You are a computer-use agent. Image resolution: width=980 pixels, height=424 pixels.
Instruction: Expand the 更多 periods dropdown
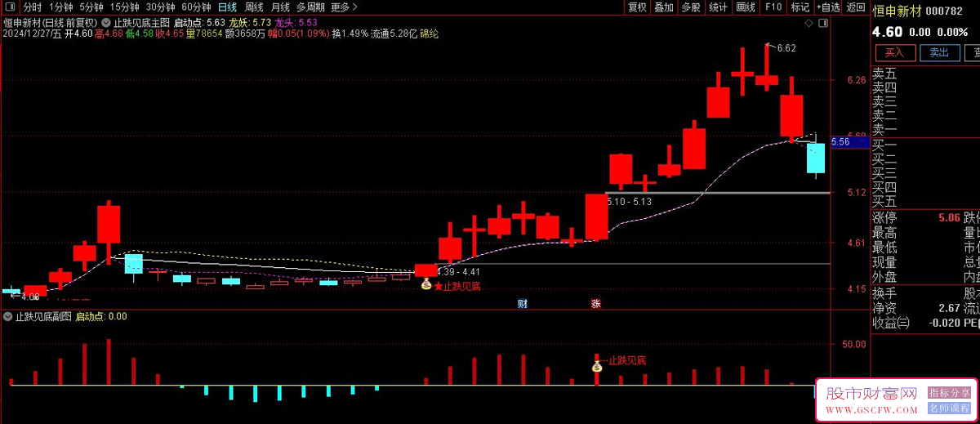tap(344, 7)
